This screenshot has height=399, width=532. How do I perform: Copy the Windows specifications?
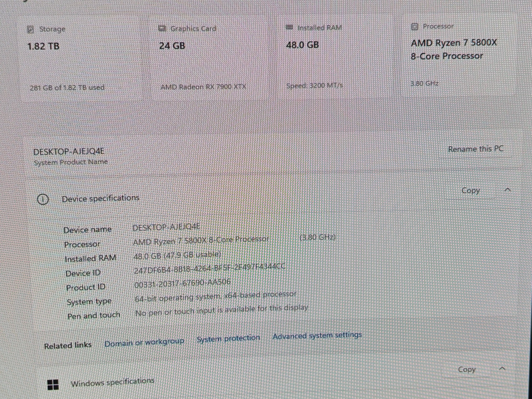point(467,369)
